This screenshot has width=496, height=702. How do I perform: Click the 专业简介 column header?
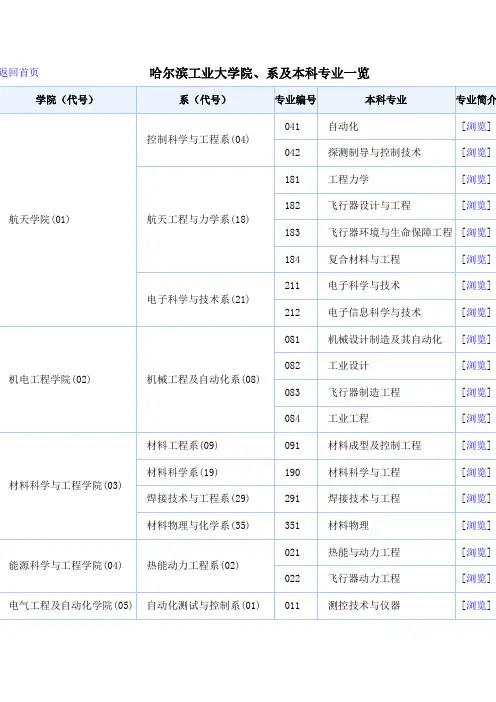tap(476, 100)
